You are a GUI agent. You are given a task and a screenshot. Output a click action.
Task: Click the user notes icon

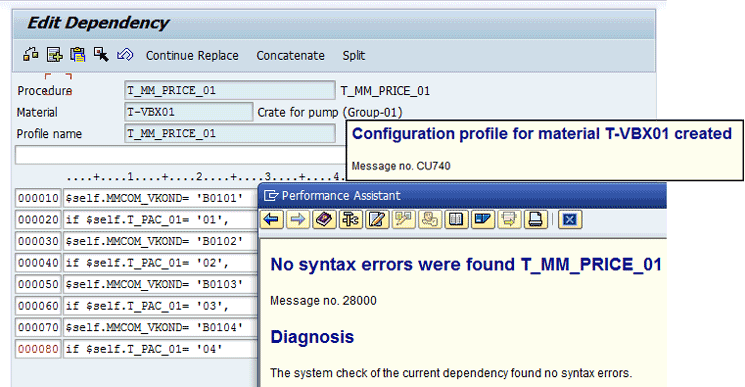(430, 219)
